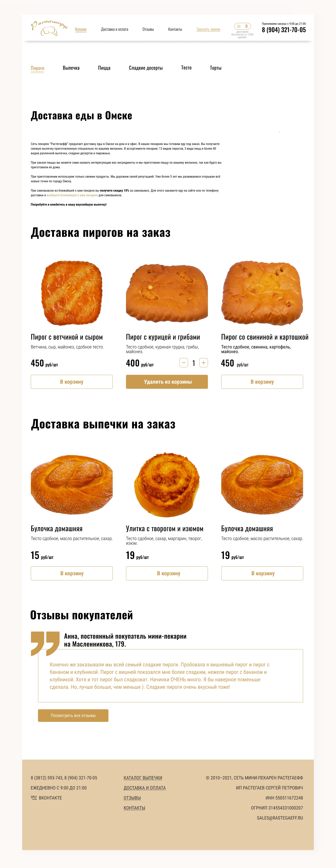Select the Пицца category tab

tap(104, 68)
